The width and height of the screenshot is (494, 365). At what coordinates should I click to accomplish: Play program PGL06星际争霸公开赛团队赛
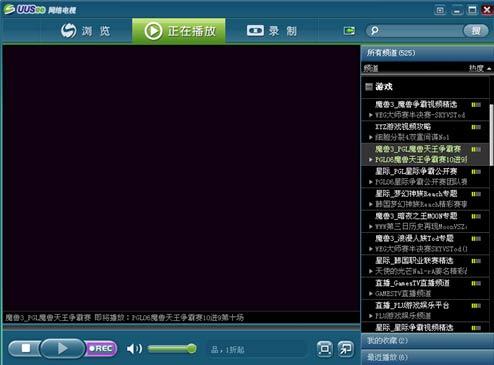421,182
